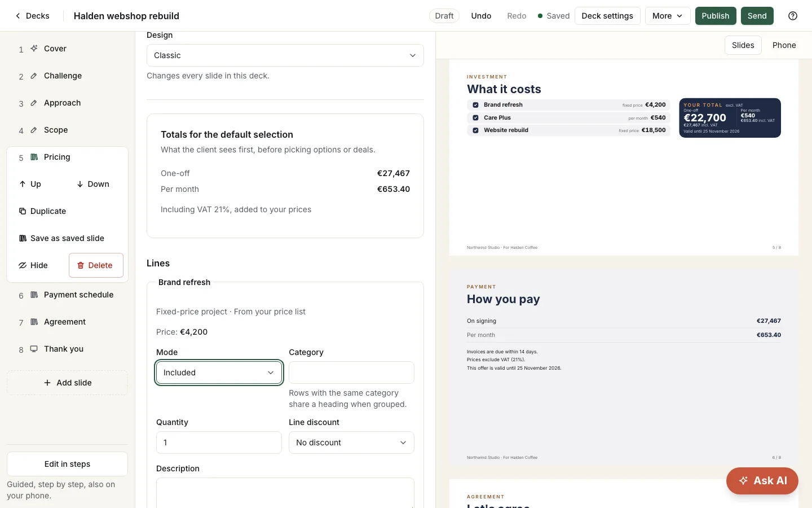Click the pencil icon beside Scope
Viewport: 812px width, 508px height.
point(34,130)
